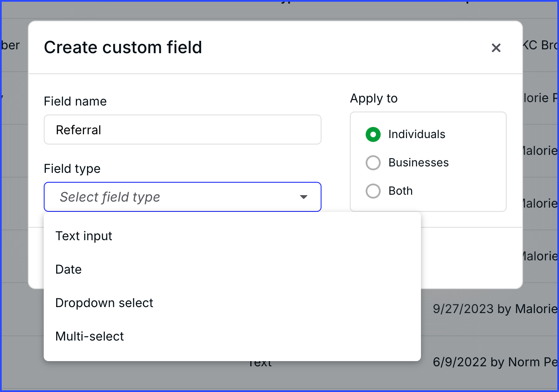Screen dimensions: 559x392
Task: Pick Date as the field type
Action: point(69,269)
